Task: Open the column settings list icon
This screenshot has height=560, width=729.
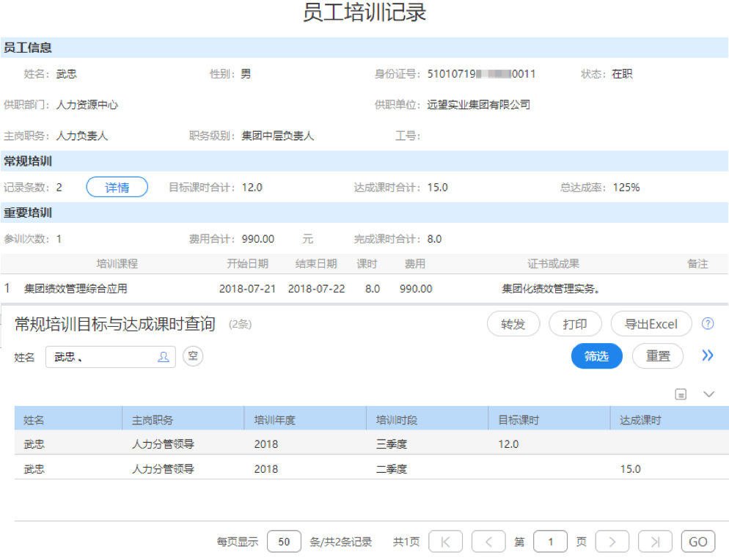Action: (x=681, y=394)
